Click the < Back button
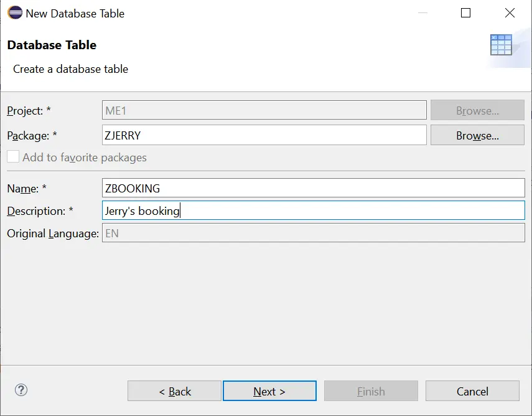 (x=174, y=391)
